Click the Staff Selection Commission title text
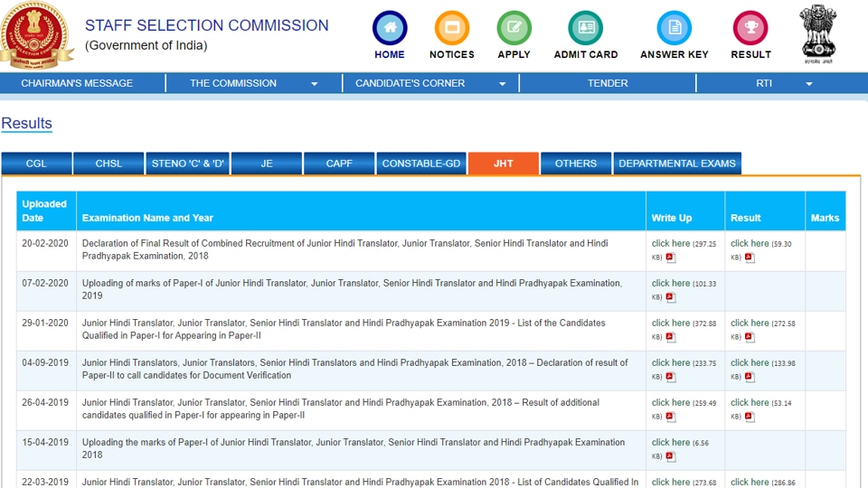This screenshot has height=488, width=868. (206, 25)
